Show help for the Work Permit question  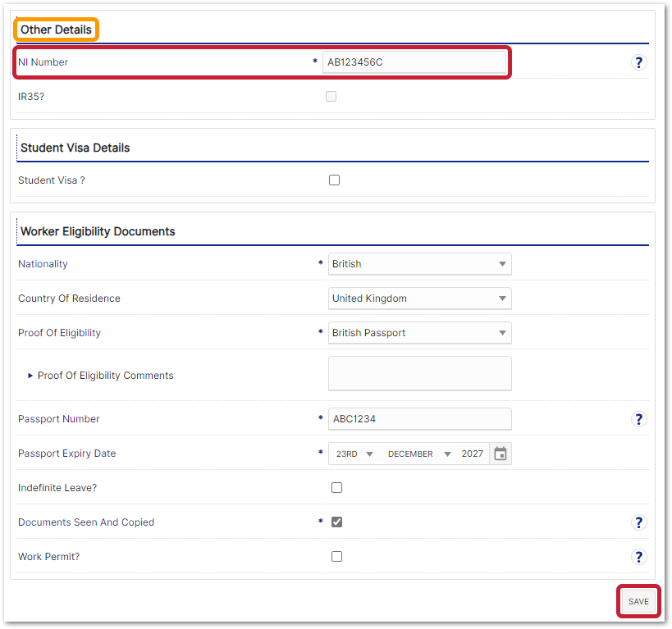pos(638,557)
